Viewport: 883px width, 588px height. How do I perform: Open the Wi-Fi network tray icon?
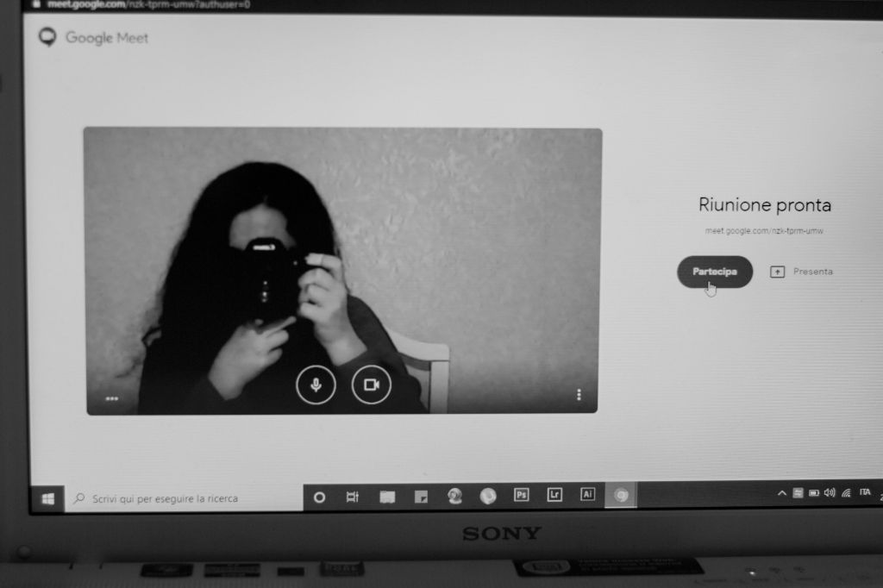[846, 492]
